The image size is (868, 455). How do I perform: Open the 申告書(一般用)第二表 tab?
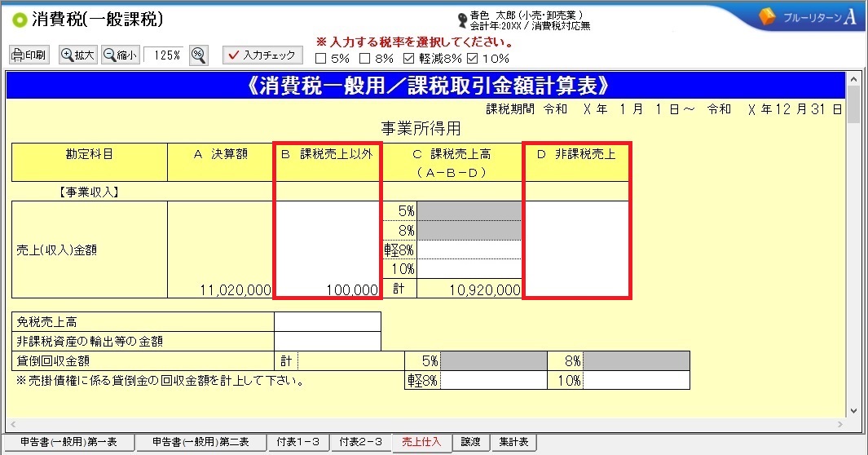click(200, 442)
